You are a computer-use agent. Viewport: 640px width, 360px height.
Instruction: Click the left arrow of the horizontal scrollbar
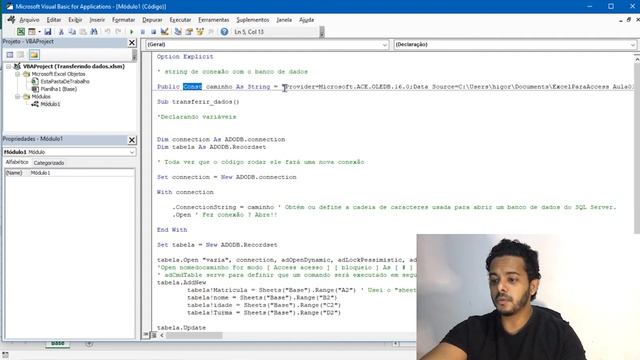click(162, 336)
